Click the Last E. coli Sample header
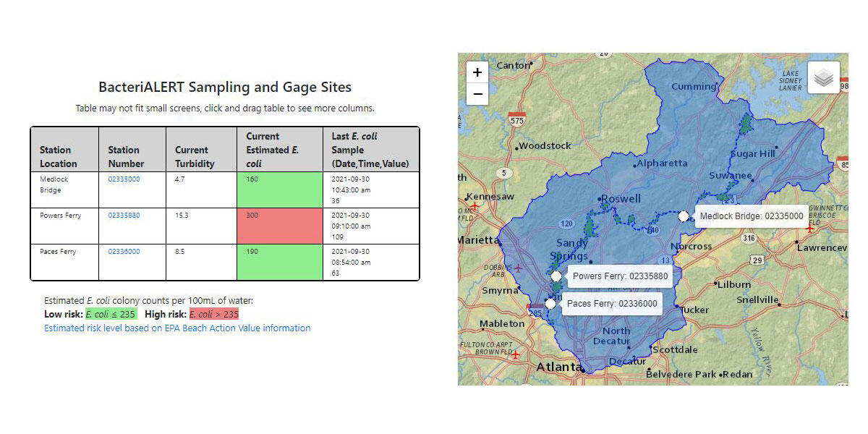 pos(371,150)
